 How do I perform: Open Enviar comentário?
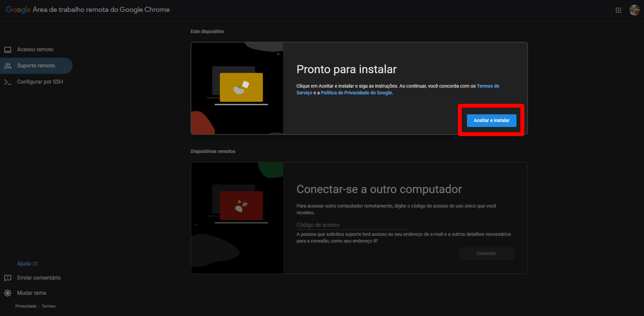(39, 278)
